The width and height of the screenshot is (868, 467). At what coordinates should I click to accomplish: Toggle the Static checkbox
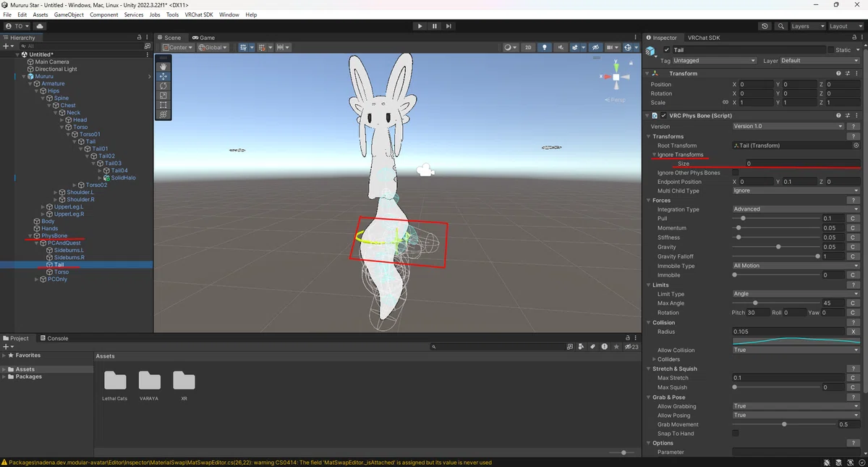831,50
